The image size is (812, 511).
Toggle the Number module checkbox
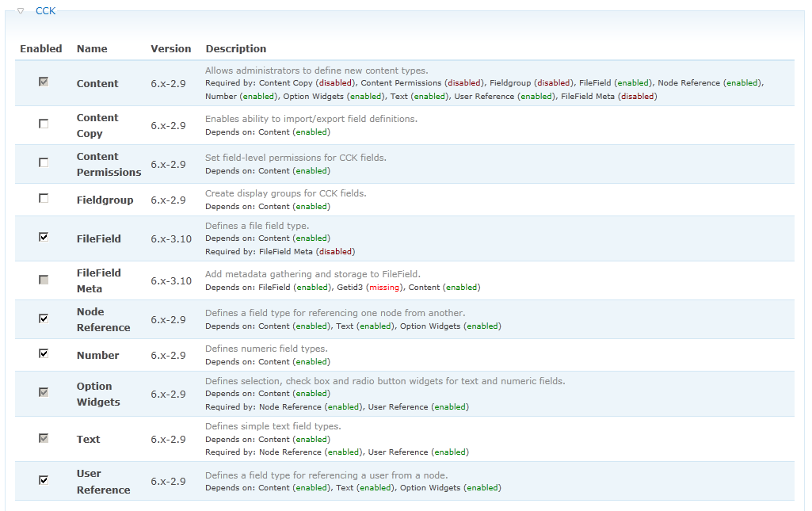44,353
